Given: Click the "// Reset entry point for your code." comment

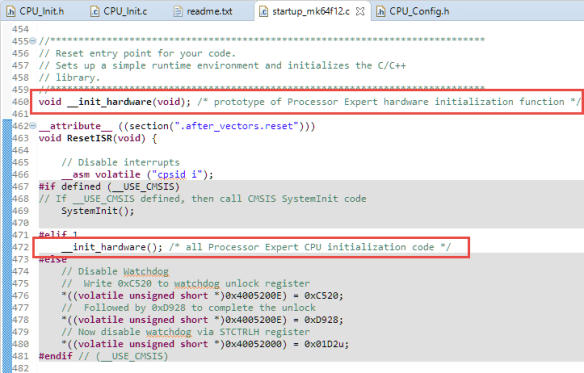Looking at the screenshot, I should pos(137,53).
